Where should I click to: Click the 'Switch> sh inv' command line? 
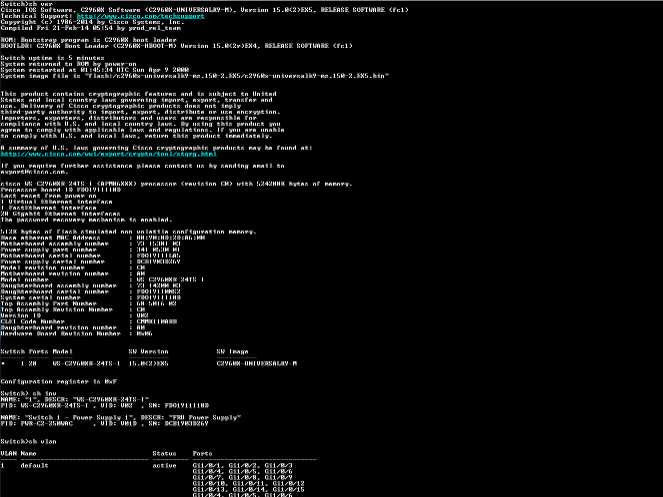pos(28,393)
